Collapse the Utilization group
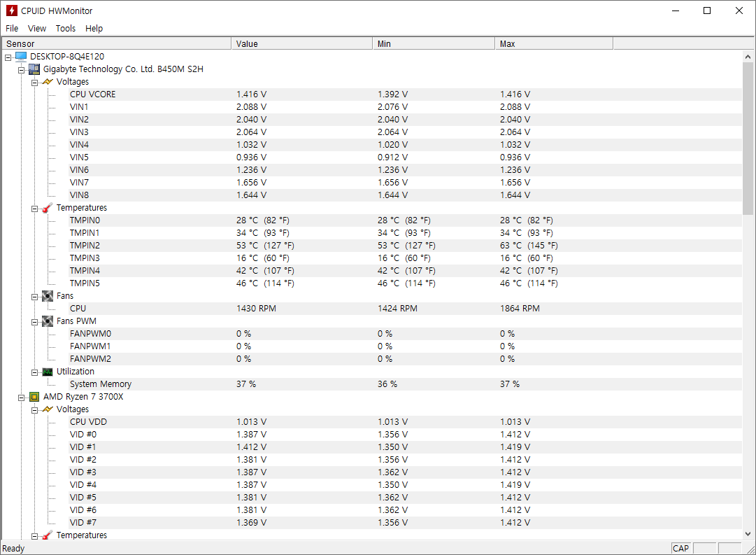Image resolution: width=756 pixels, height=555 pixels. [35, 372]
